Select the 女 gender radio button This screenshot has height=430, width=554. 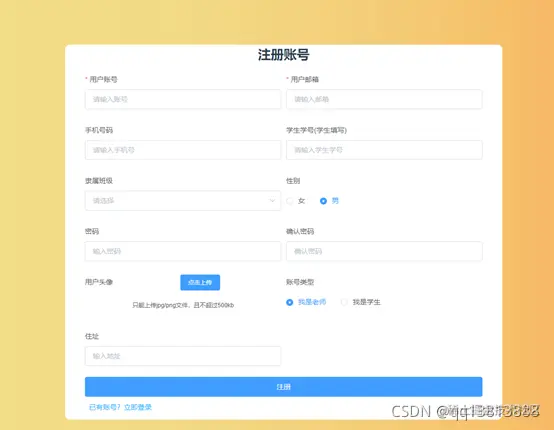290,201
